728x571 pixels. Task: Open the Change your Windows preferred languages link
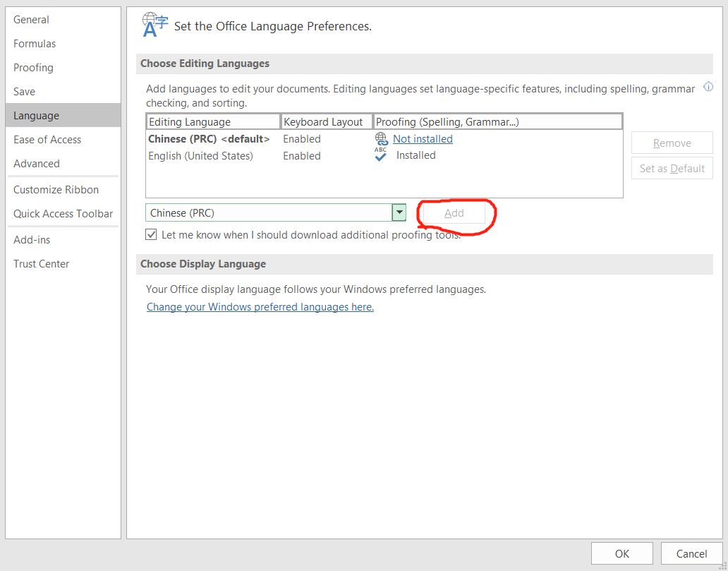coord(260,307)
